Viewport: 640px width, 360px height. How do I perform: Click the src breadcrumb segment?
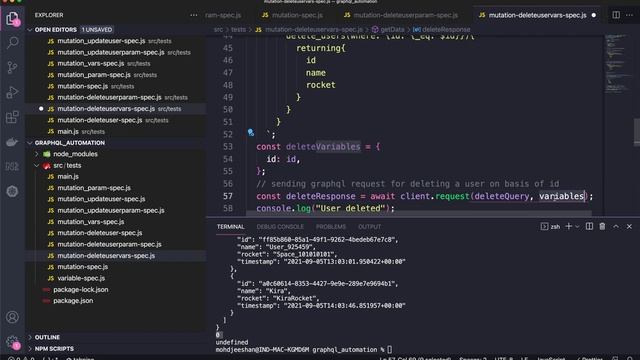tap(218, 30)
